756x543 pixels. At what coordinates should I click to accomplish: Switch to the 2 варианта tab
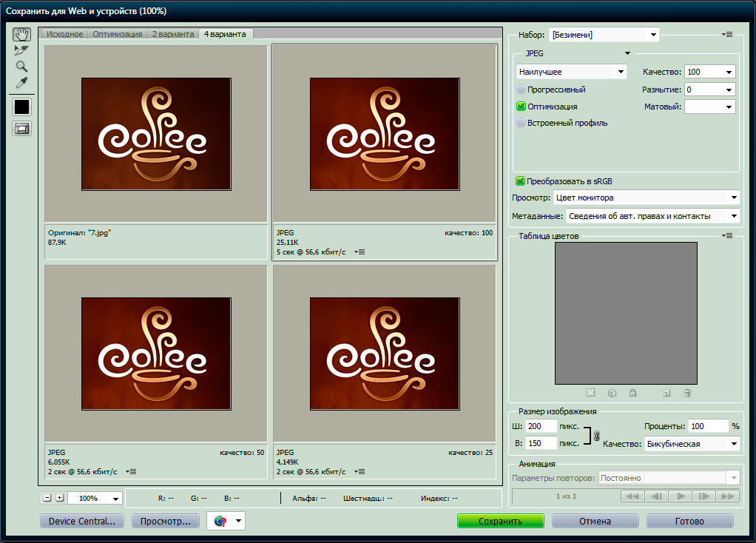click(173, 34)
